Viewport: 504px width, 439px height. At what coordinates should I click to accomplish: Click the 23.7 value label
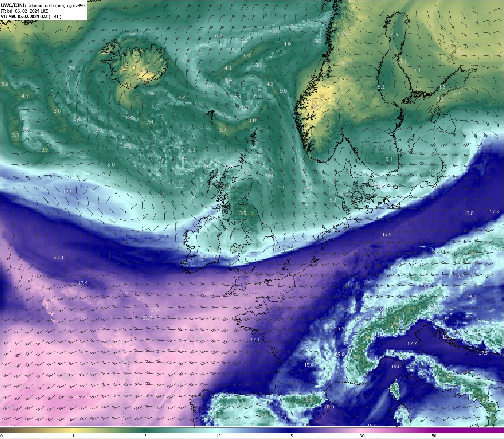click(147, 318)
